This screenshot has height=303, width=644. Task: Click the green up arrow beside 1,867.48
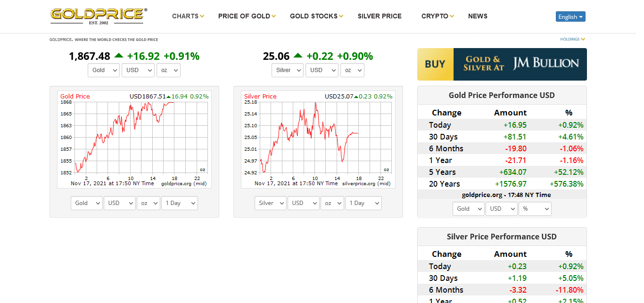coord(119,56)
